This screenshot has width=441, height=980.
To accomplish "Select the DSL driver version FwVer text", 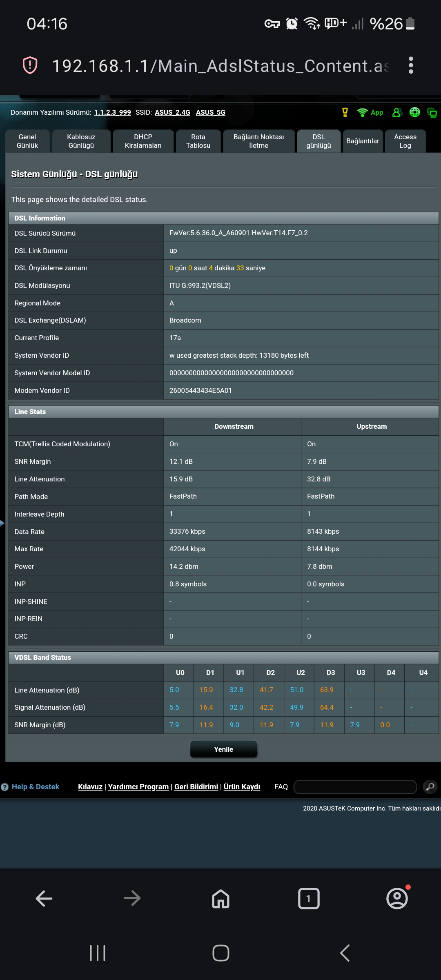I will point(238,233).
